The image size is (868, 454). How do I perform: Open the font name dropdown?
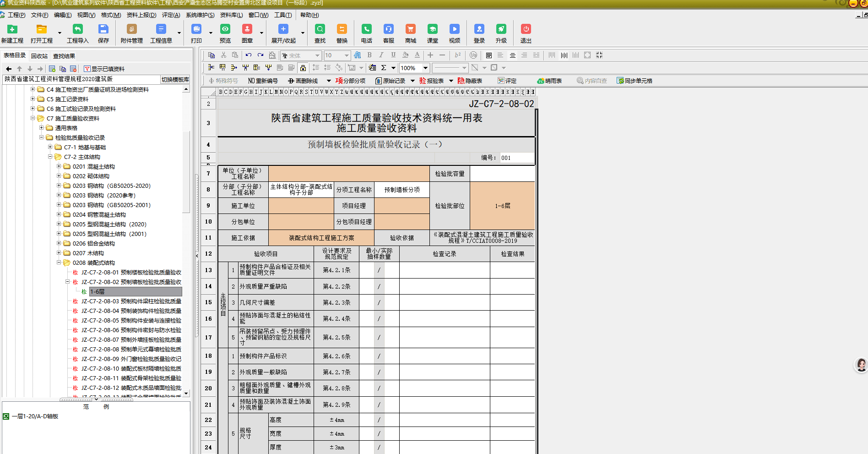pyautogui.click(x=317, y=55)
